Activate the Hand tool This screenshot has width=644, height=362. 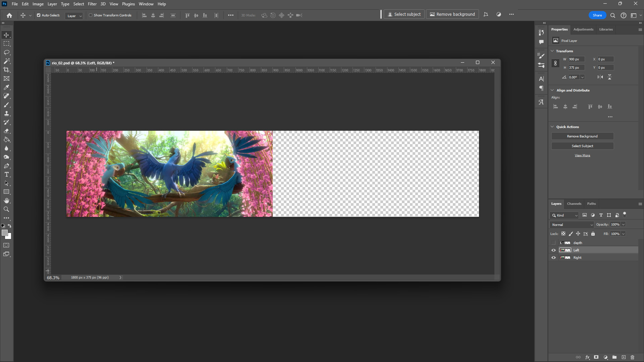(x=6, y=200)
